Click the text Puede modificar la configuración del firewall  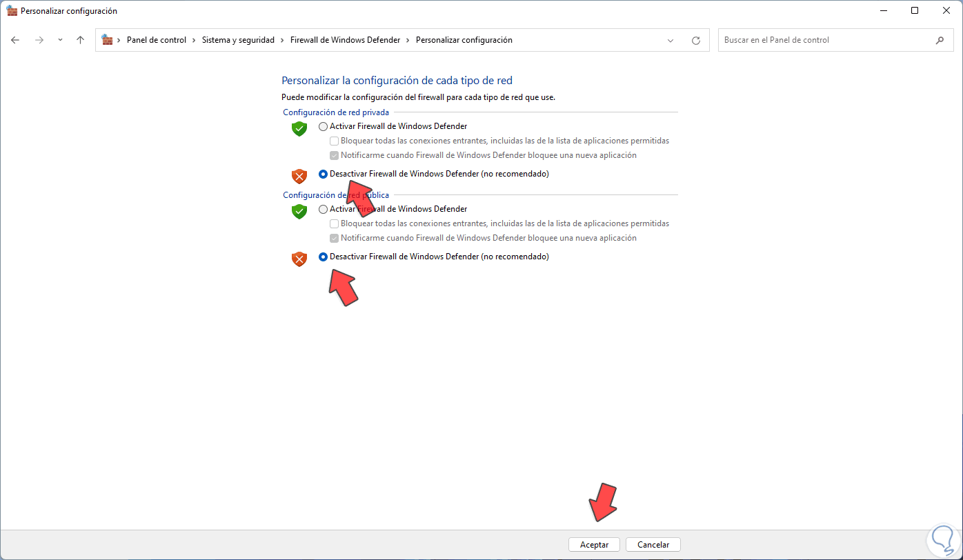click(x=418, y=97)
